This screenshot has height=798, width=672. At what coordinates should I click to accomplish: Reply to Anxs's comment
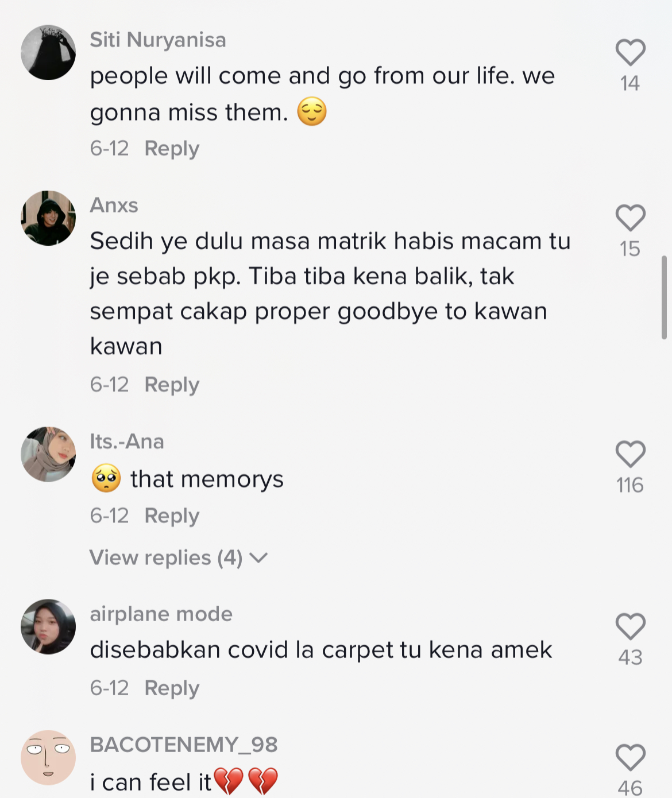(x=172, y=384)
